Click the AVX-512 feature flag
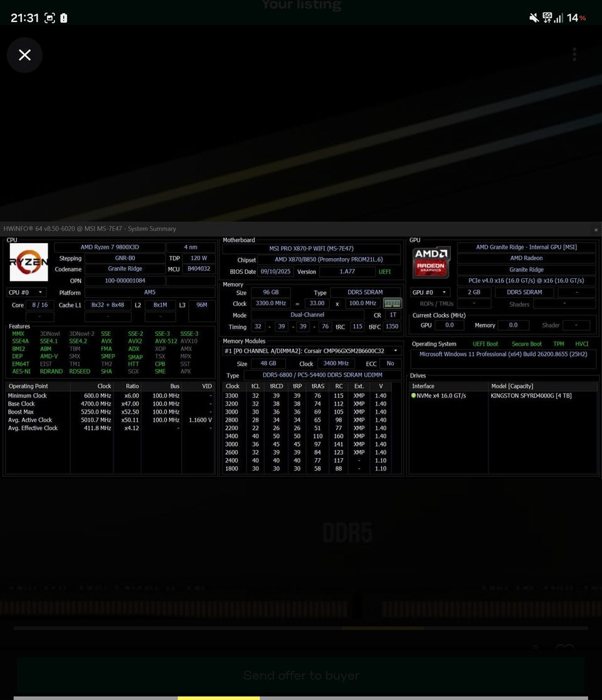Viewport: 602px width, 700px height. (166, 341)
